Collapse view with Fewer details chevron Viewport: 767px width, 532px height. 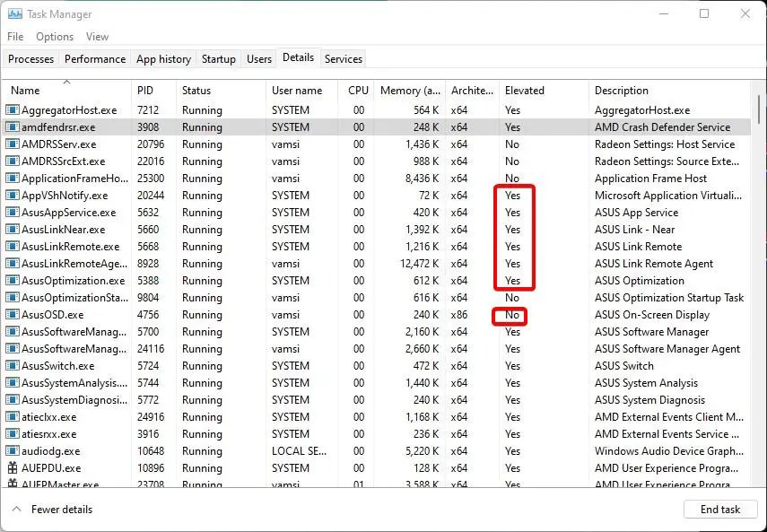16,510
